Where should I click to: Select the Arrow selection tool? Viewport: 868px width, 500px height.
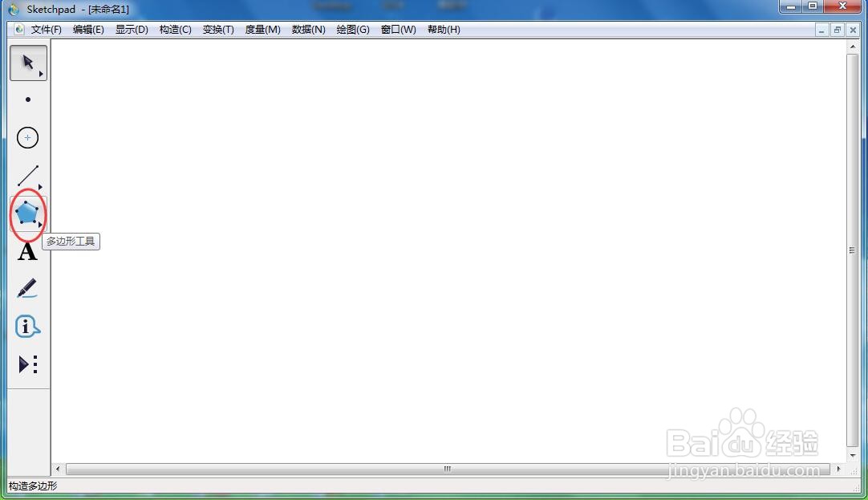pyautogui.click(x=28, y=63)
